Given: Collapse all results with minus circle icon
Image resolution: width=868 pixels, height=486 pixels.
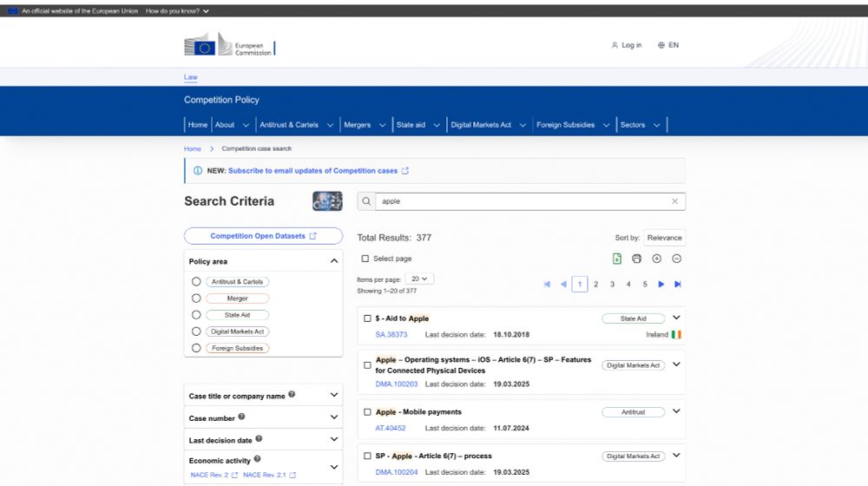Looking at the screenshot, I should 676,259.
